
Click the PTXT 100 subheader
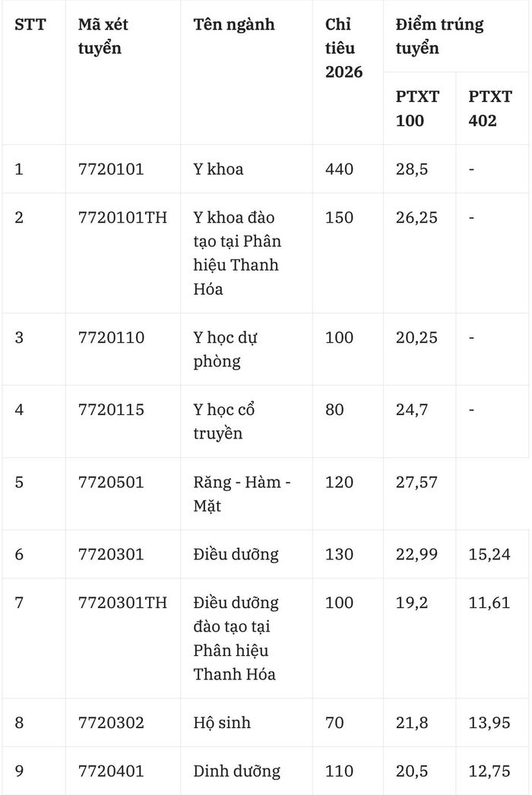coord(417,109)
